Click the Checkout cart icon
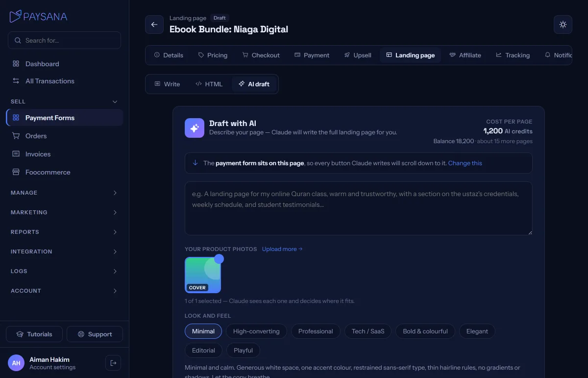The image size is (588, 378). tap(245, 55)
